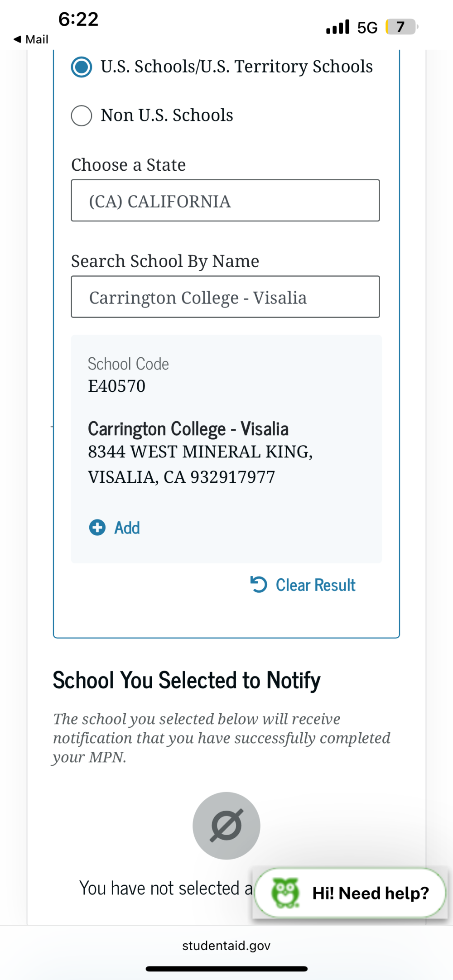Tap the cellular signal bars icon
Image resolution: width=453 pixels, height=980 pixels.
(338, 27)
